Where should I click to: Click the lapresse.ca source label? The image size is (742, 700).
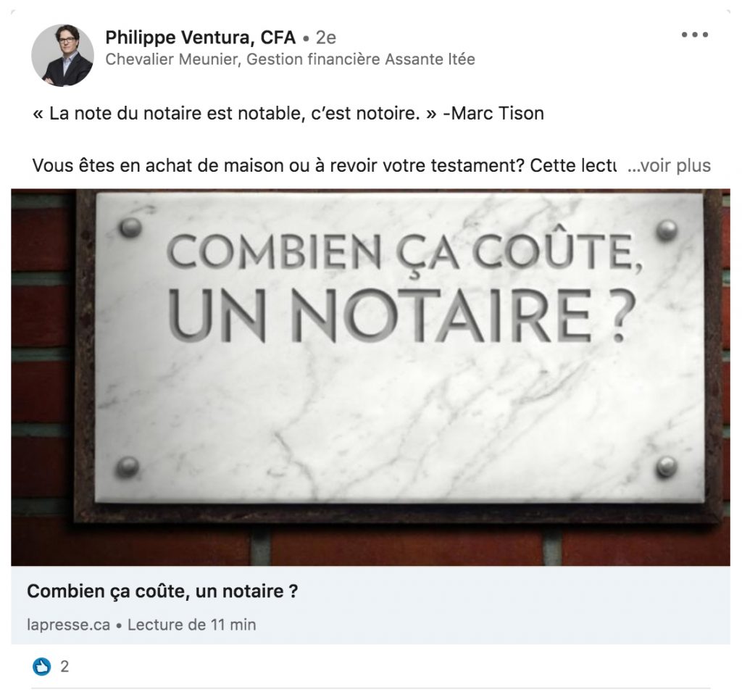point(69,625)
